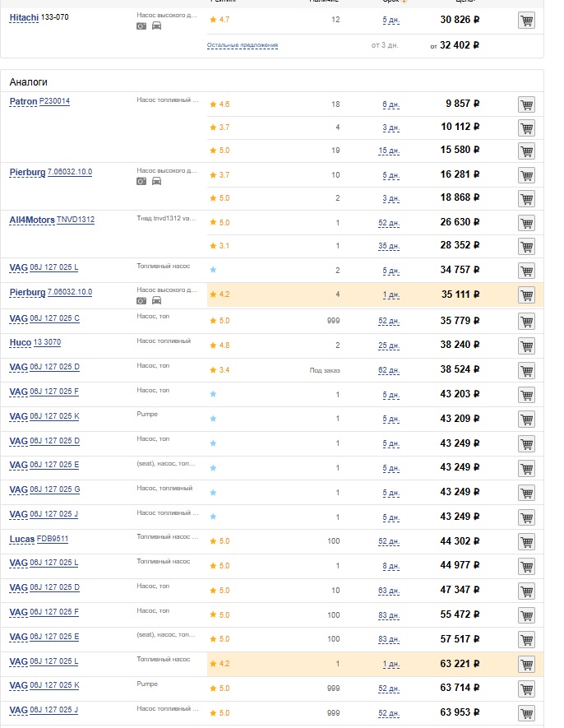Screen dimensions: 564x728
Task: Add Huco 13 3070 to cart
Action: [526, 345]
